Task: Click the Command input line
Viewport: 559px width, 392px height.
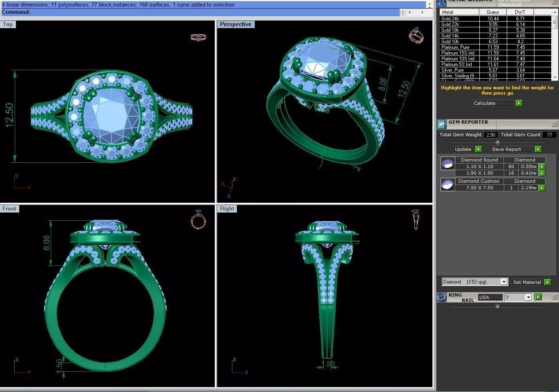Action: (x=200, y=12)
